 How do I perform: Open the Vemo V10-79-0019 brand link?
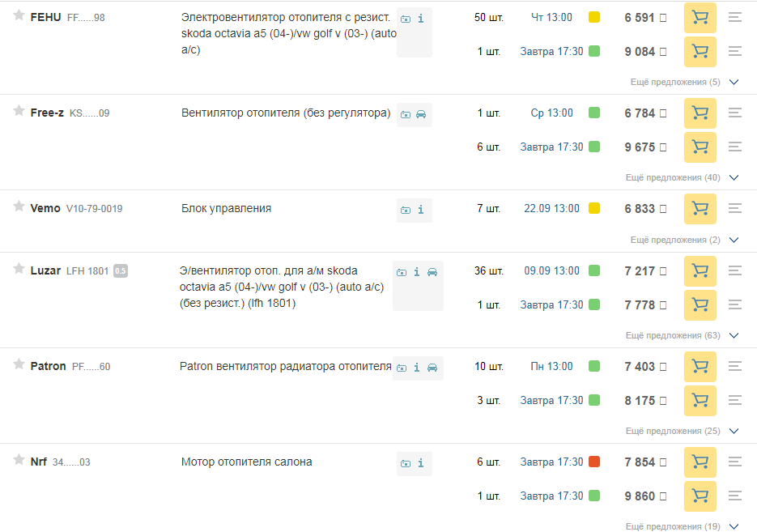[45, 208]
